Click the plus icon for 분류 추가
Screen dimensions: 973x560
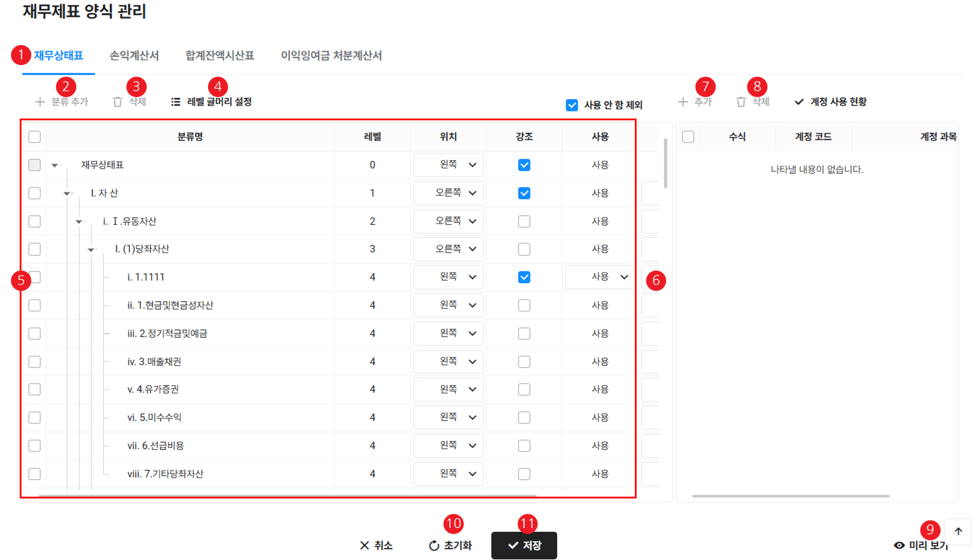point(40,102)
